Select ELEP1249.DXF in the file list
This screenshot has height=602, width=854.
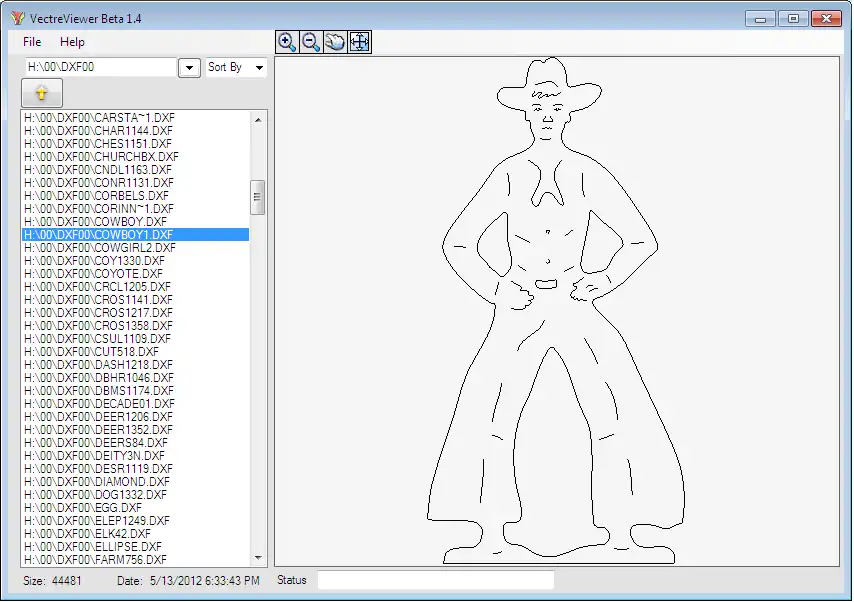coord(136,521)
